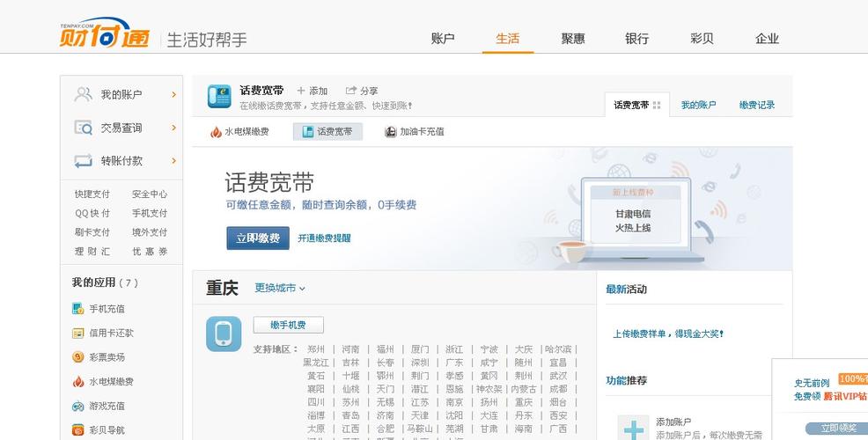Expand the 转账付款 sidebar chevron
The width and height of the screenshot is (868, 440).
click(x=173, y=161)
